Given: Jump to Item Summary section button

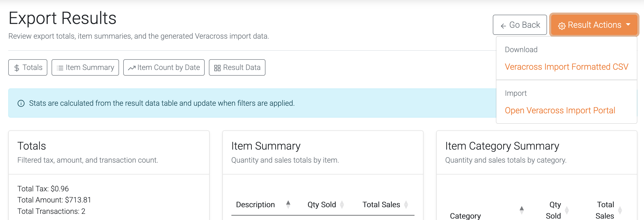Looking at the screenshot, I should coord(85,67).
